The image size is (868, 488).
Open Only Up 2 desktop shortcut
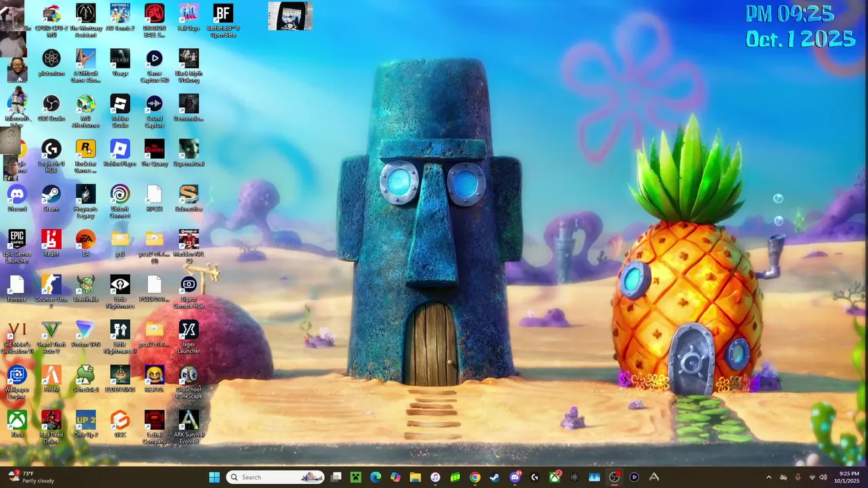(85, 424)
